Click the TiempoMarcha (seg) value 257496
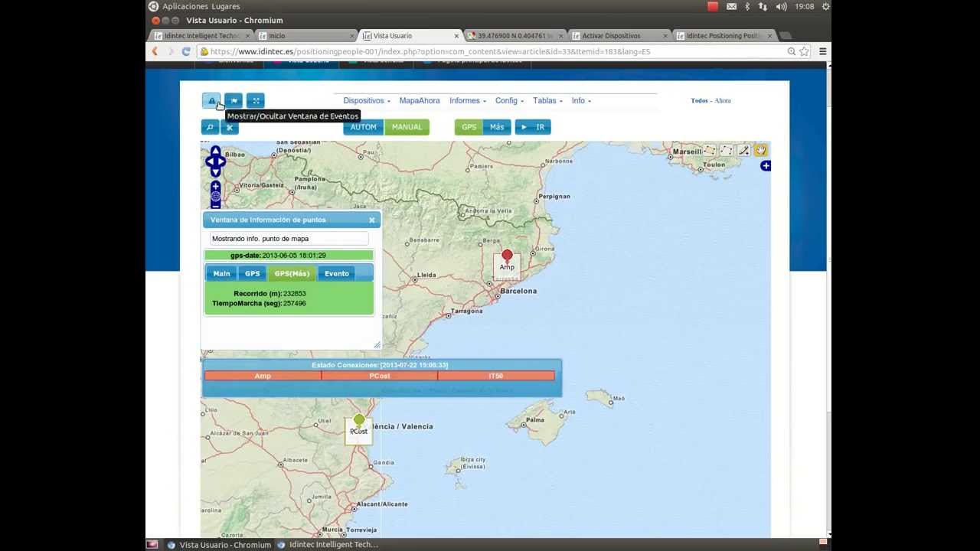 [x=294, y=304]
